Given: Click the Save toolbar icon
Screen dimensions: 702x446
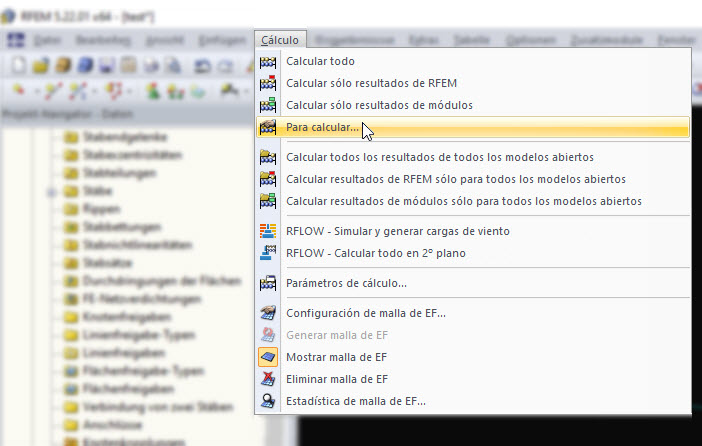Looking at the screenshot, I should [x=107, y=65].
